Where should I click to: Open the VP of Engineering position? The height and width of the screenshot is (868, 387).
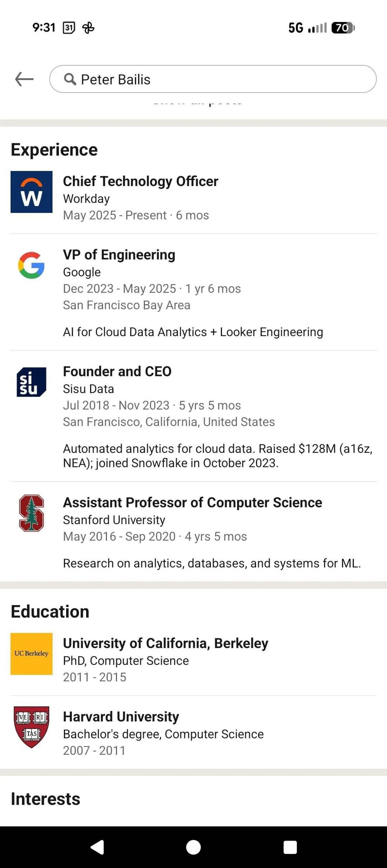coord(119,255)
